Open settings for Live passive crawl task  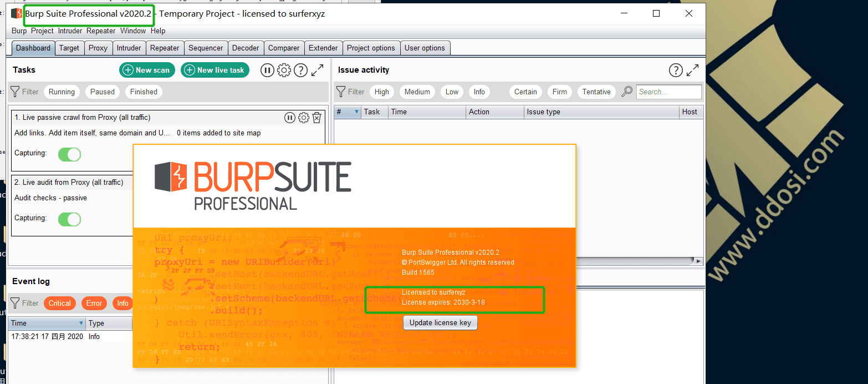pyautogui.click(x=303, y=117)
